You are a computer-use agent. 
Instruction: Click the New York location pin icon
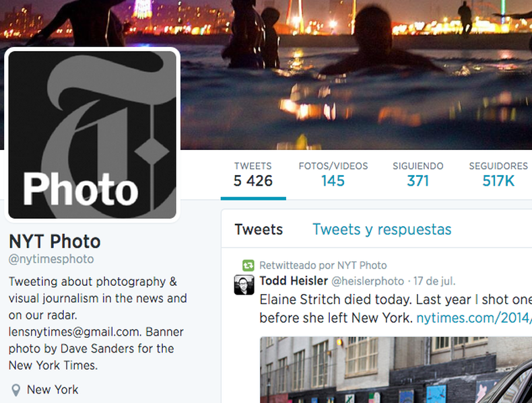click(x=15, y=390)
